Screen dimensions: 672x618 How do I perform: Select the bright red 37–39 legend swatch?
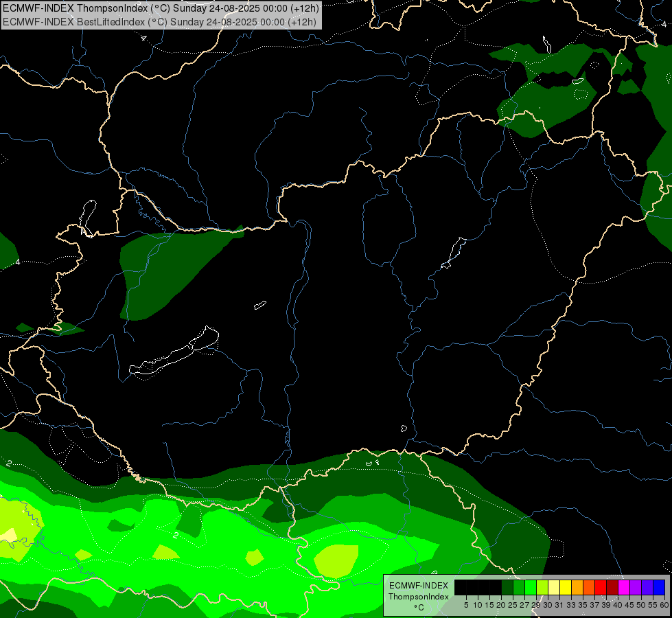pos(601,587)
